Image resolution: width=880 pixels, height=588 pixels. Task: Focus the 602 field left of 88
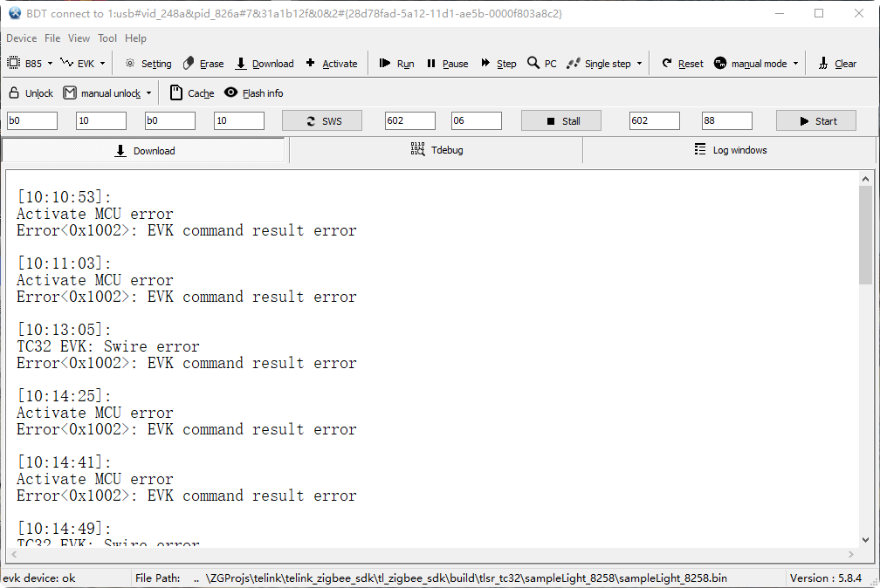pyautogui.click(x=655, y=120)
